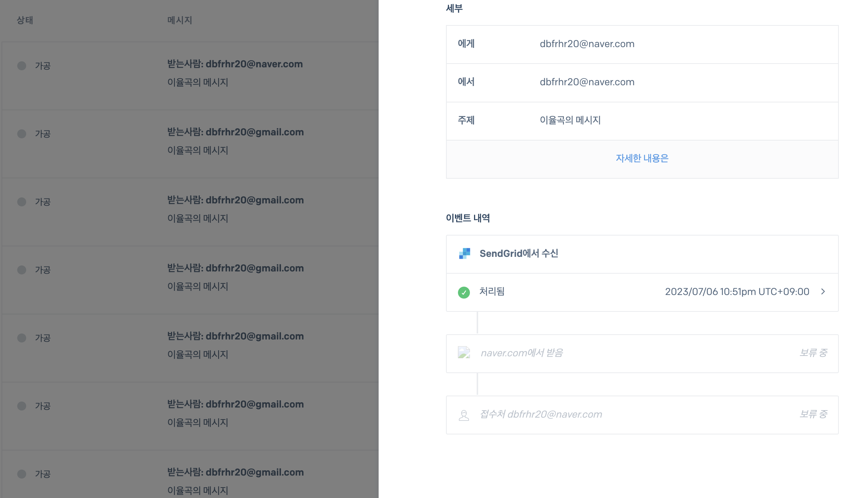
Task: Expand the 처리됨 event chevron
Action: tap(823, 292)
